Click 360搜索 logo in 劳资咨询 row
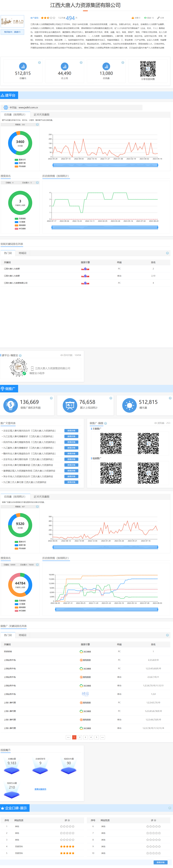The image size is (173, 868). [85, 652]
